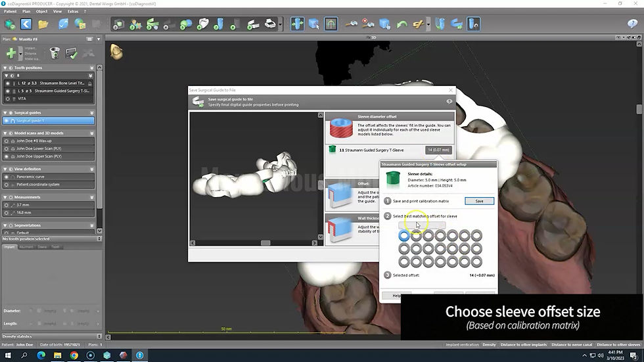
Task: Open the yellow folder icon in toolbar
Action: 43,24
